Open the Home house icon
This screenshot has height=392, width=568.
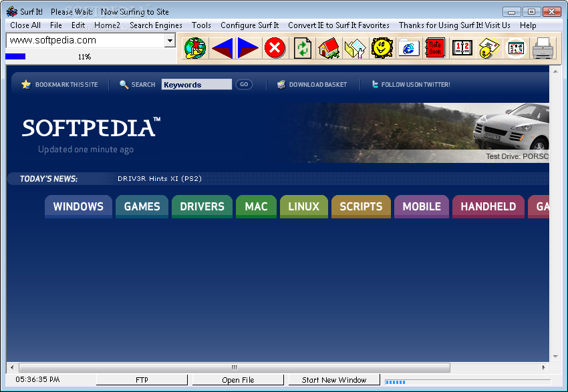click(x=329, y=48)
